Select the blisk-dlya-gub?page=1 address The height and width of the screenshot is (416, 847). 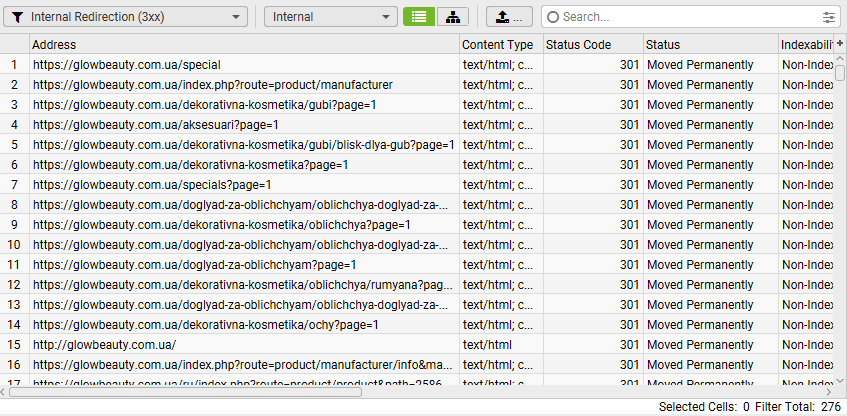click(x=244, y=145)
